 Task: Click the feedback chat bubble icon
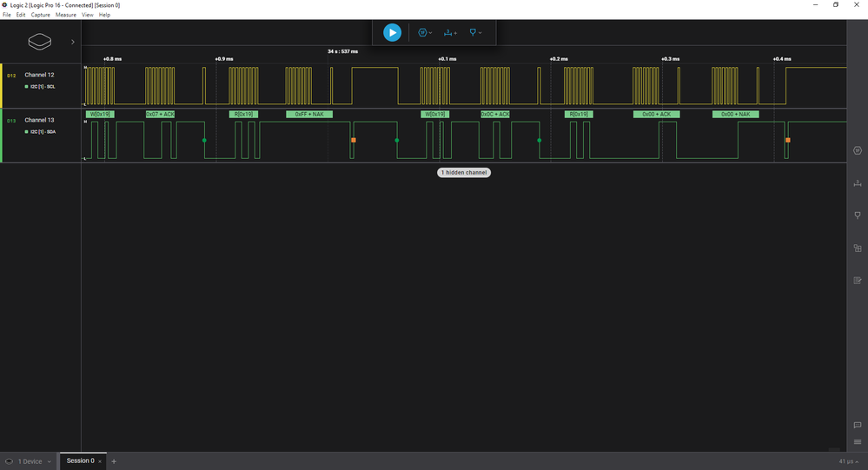[857, 425]
